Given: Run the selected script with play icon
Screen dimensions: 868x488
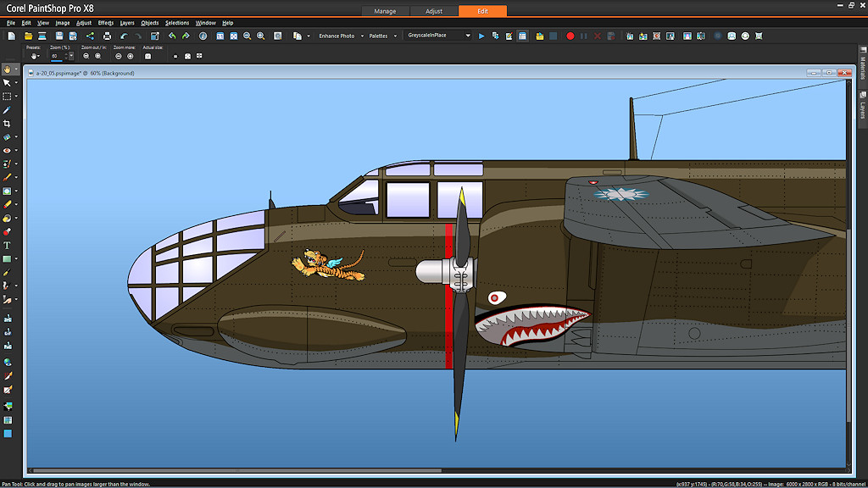Looking at the screenshot, I should pyautogui.click(x=481, y=36).
